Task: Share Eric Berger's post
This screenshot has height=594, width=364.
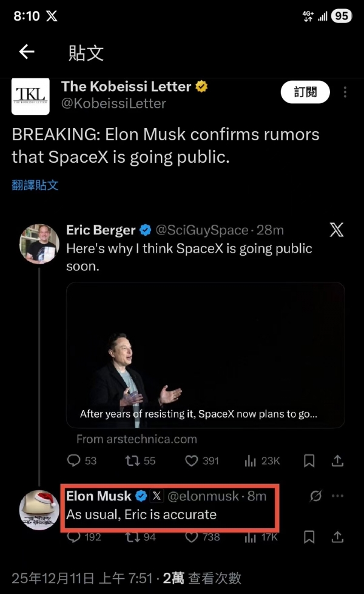Action: pyautogui.click(x=338, y=461)
